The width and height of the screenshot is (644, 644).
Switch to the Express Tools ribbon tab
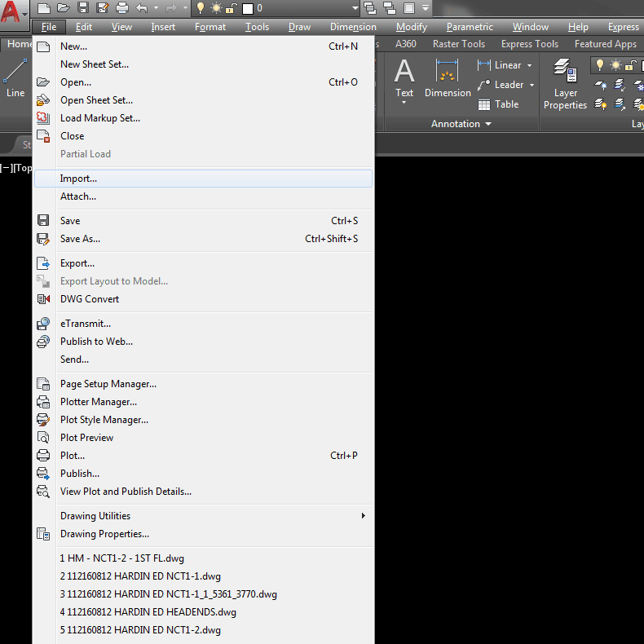530,44
